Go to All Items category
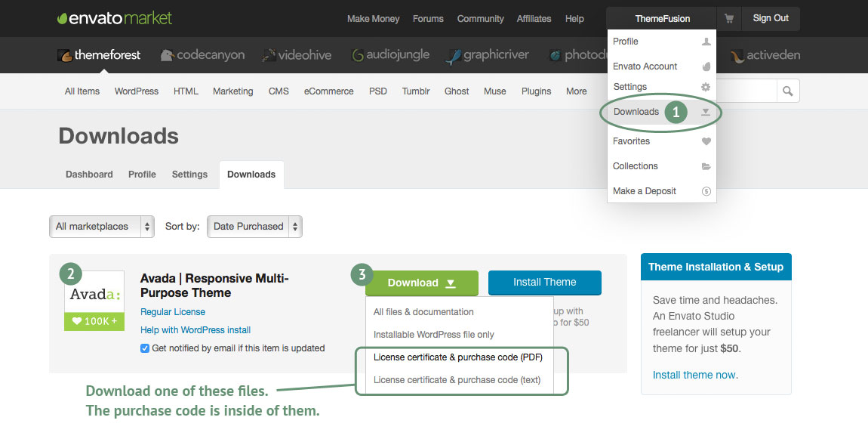The height and width of the screenshot is (442, 868). [x=82, y=91]
